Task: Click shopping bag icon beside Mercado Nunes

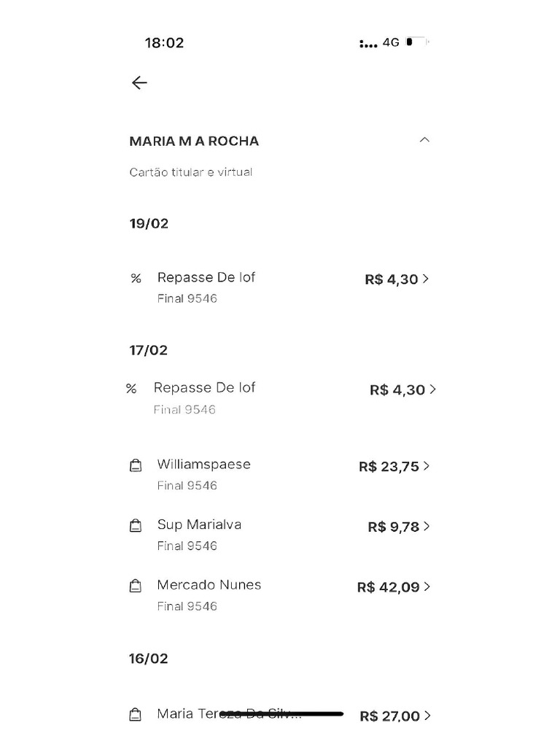Action: point(135,587)
